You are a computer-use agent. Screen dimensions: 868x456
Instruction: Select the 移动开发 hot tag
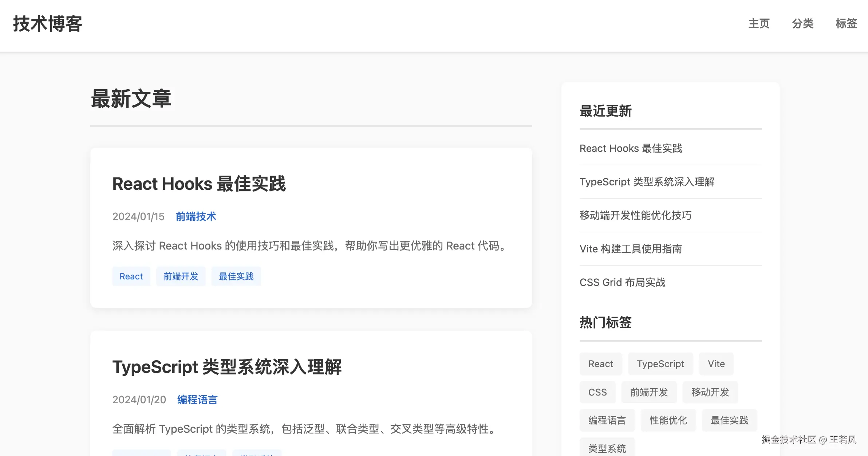pyautogui.click(x=710, y=392)
